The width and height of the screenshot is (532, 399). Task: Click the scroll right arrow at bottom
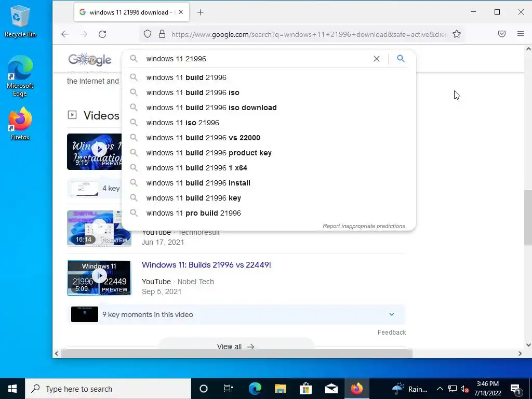pos(520,353)
